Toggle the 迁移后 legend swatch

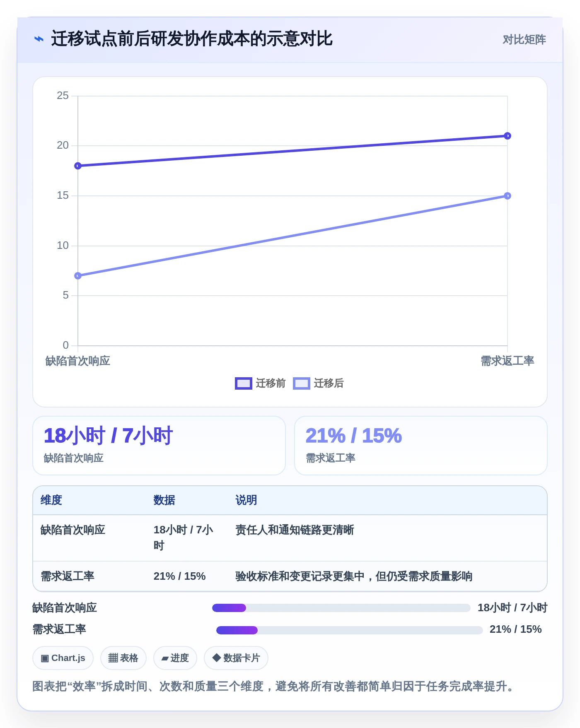click(x=301, y=383)
